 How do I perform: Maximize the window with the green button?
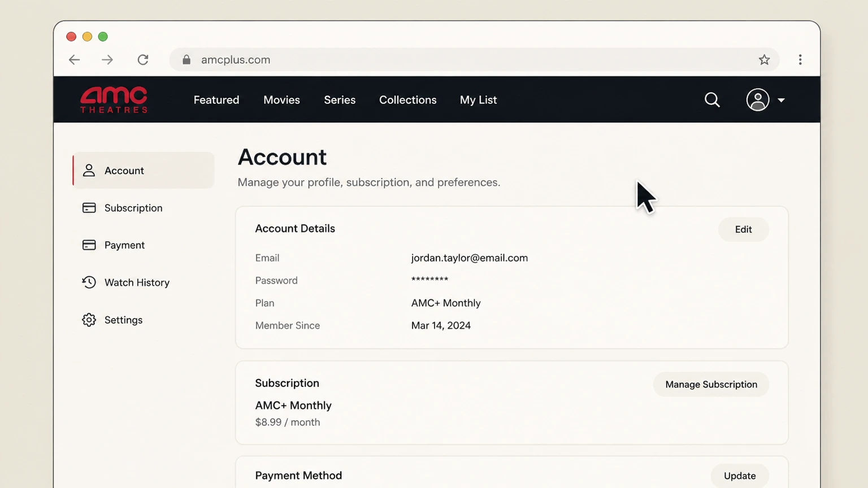(103, 37)
